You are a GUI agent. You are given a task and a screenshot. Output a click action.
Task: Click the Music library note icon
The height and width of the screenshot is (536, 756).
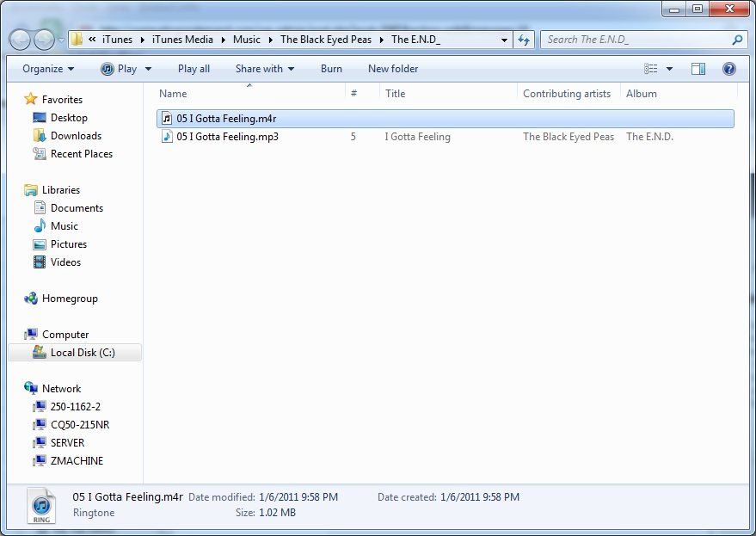click(40, 225)
